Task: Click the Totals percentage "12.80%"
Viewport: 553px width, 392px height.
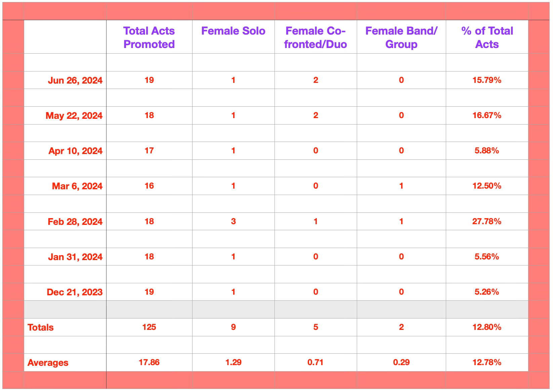Action: pos(487,327)
